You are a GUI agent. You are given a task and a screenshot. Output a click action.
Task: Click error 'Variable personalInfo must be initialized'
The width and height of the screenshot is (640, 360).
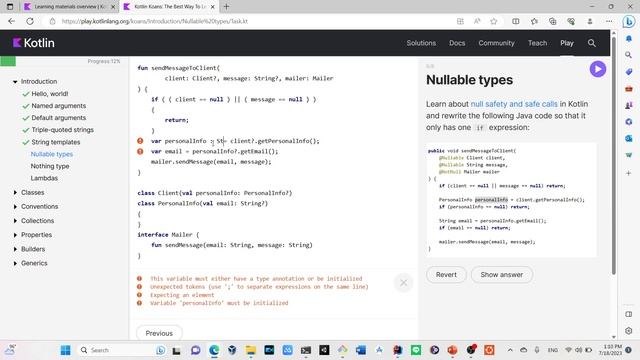[x=219, y=303]
